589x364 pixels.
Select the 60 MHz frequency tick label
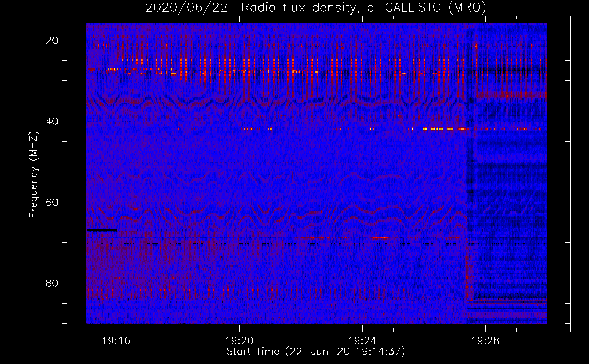tap(52, 202)
